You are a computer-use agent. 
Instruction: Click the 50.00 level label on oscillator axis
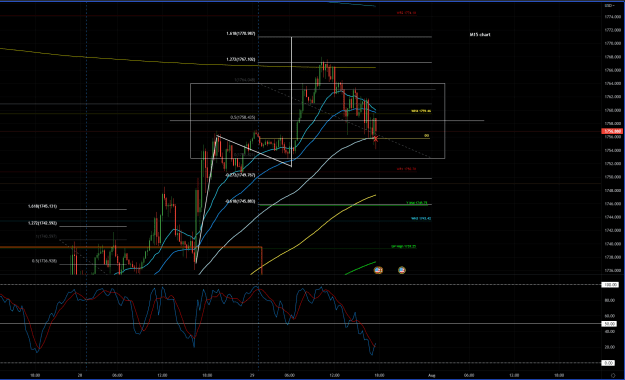point(610,324)
